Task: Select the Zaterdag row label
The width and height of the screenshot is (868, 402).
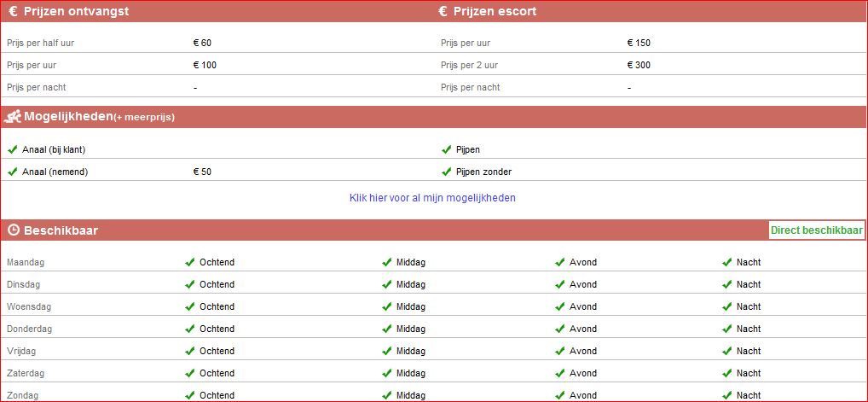Action: pos(24,373)
